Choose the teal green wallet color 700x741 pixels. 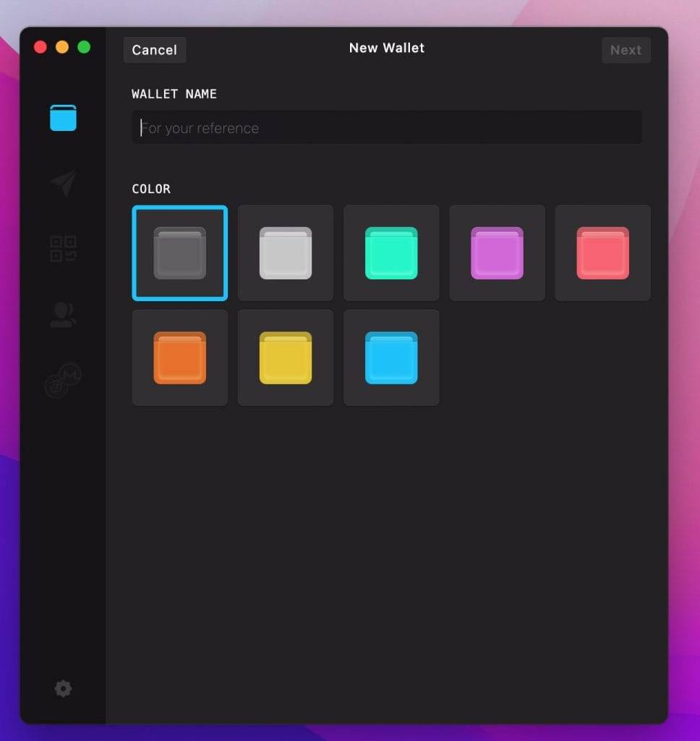coord(391,253)
